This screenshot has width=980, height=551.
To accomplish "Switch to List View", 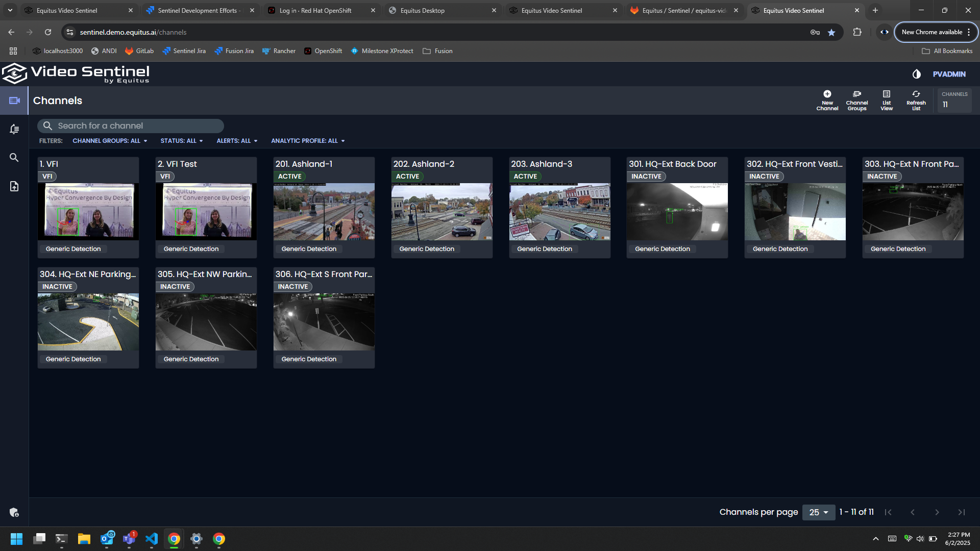I will 887,101.
